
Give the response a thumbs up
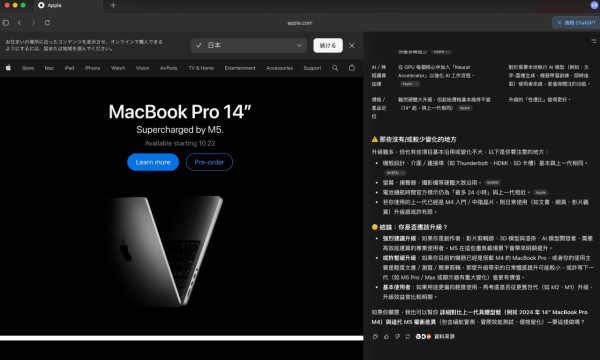coord(386,336)
